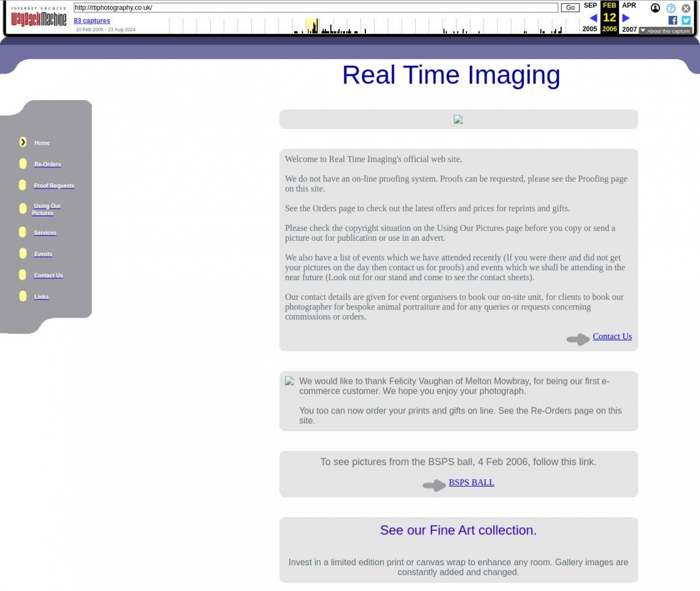Click the Wayback Machine logo
This screenshot has height=591, width=700.
pyautogui.click(x=39, y=17)
